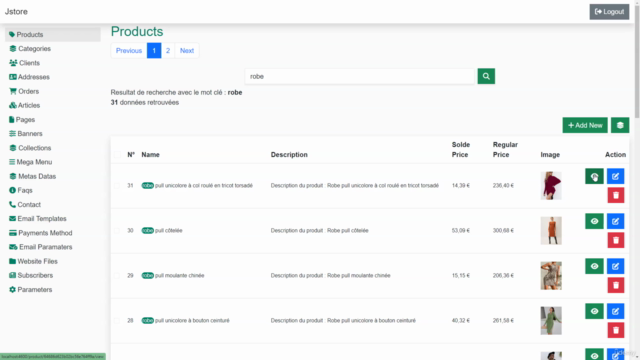640x360 pixels.
Task: Go to Website Files section
Action: coord(53,261)
